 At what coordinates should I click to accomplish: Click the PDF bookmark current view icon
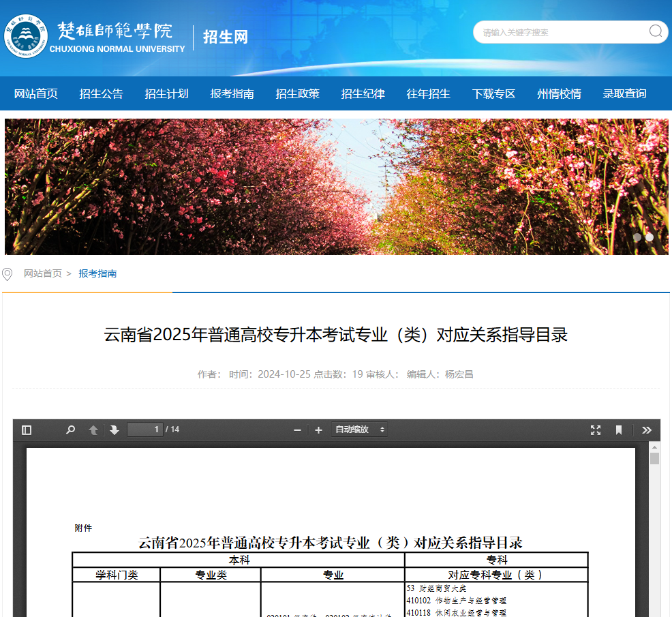tap(619, 430)
